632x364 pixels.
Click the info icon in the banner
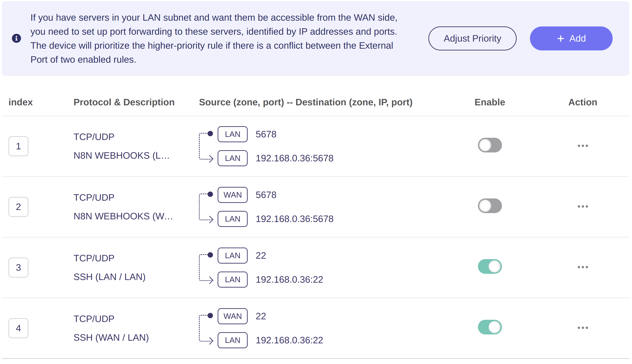pyautogui.click(x=16, y=38)
